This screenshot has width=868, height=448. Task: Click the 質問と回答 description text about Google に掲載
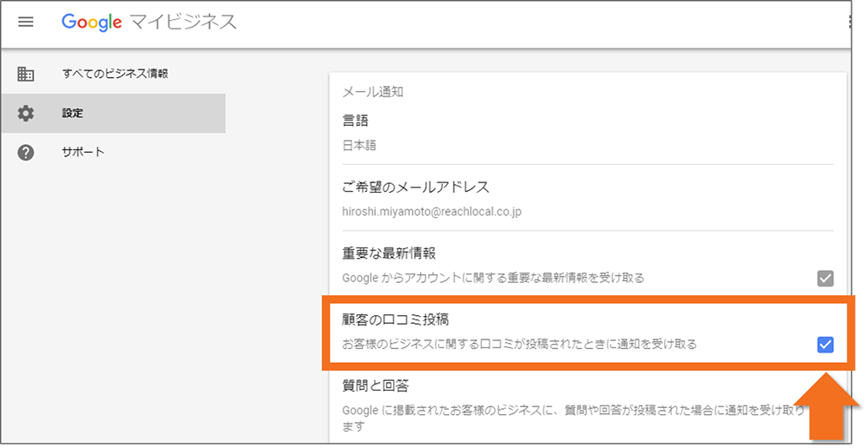[x=573, y=418]
